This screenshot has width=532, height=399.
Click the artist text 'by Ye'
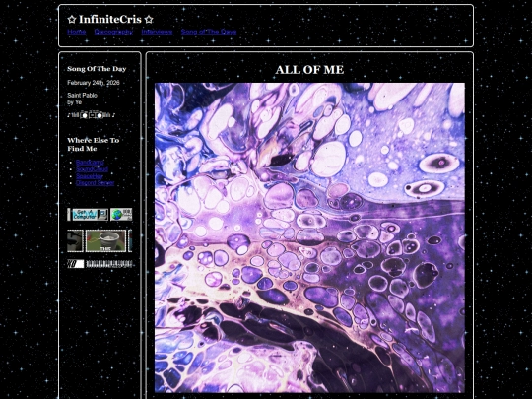click(74, 102)
